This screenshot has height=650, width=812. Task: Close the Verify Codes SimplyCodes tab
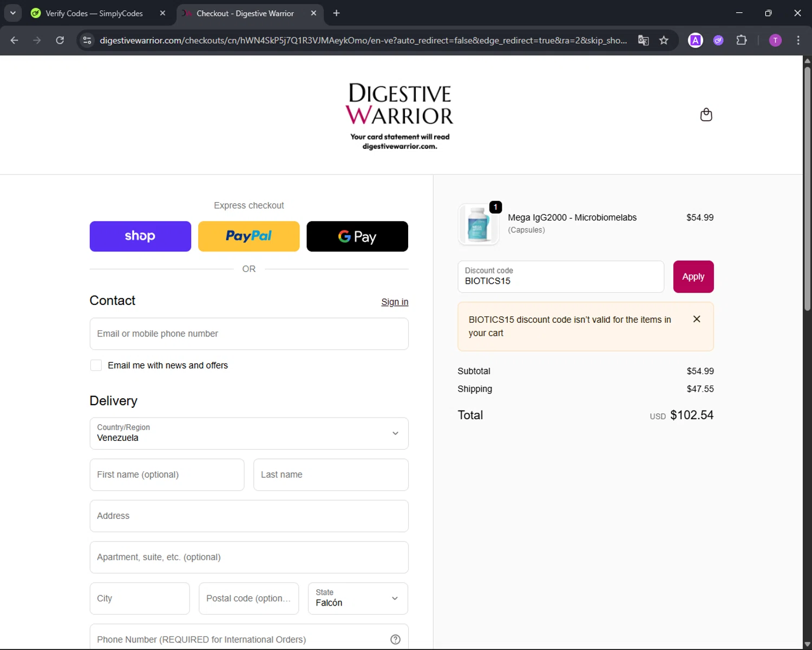point(162,13)
